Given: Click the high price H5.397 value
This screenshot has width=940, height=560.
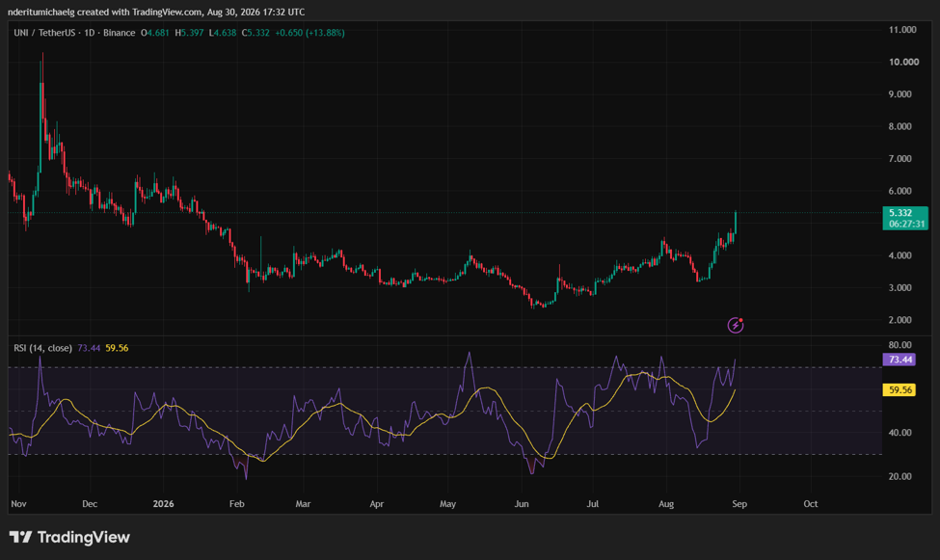Looking at the screenshot, I should pyautogui.click(x=189, y=33).
